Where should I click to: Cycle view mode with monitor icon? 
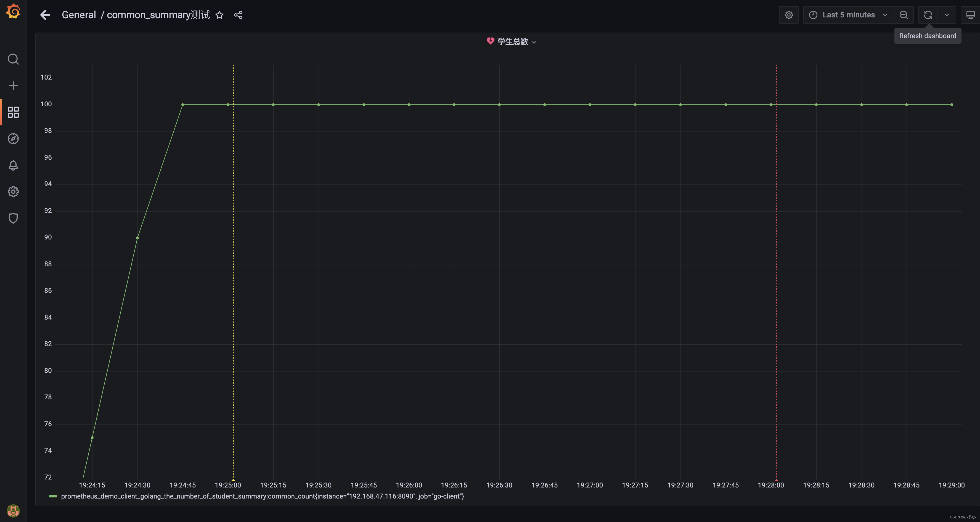click(x=970, y=15)
